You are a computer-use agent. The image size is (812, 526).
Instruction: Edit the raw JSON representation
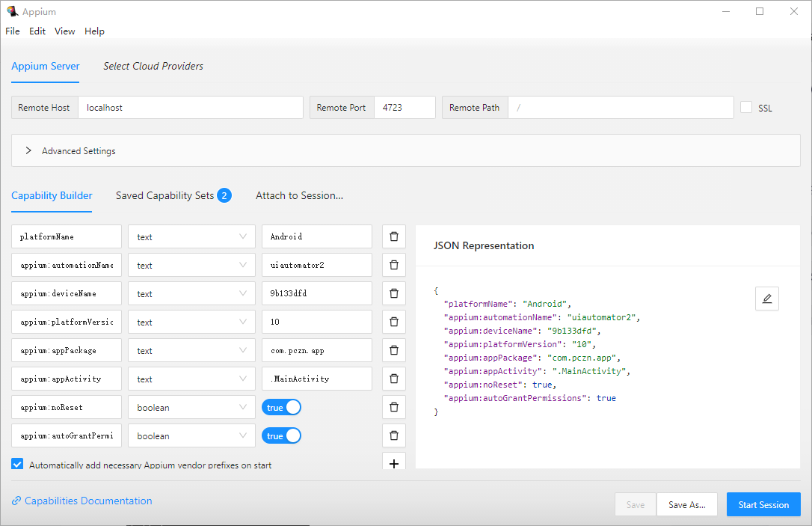pos(767,299)
